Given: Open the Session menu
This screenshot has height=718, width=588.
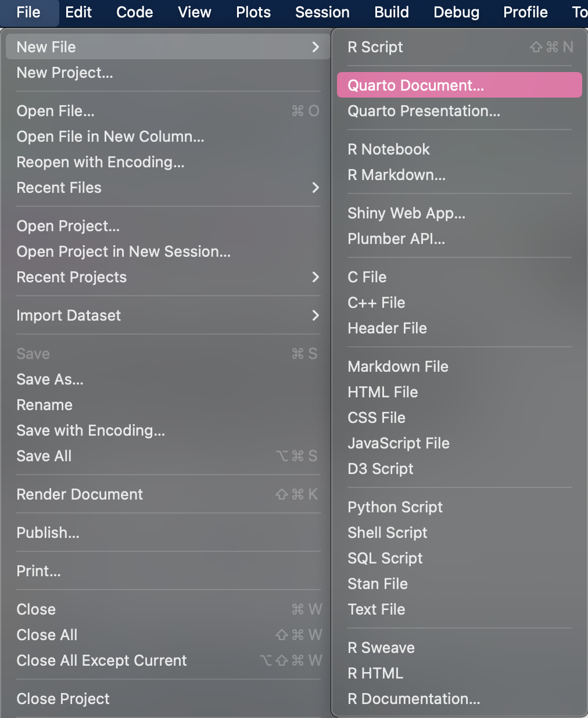Looking at the screenshot, I should coord(322,12).
